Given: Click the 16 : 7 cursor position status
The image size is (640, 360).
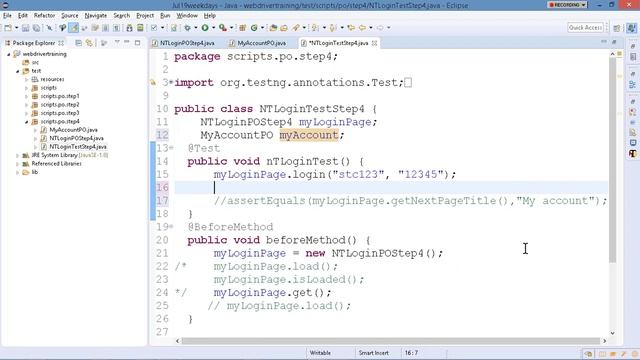Looking at the screenshot, I should 411,353.
